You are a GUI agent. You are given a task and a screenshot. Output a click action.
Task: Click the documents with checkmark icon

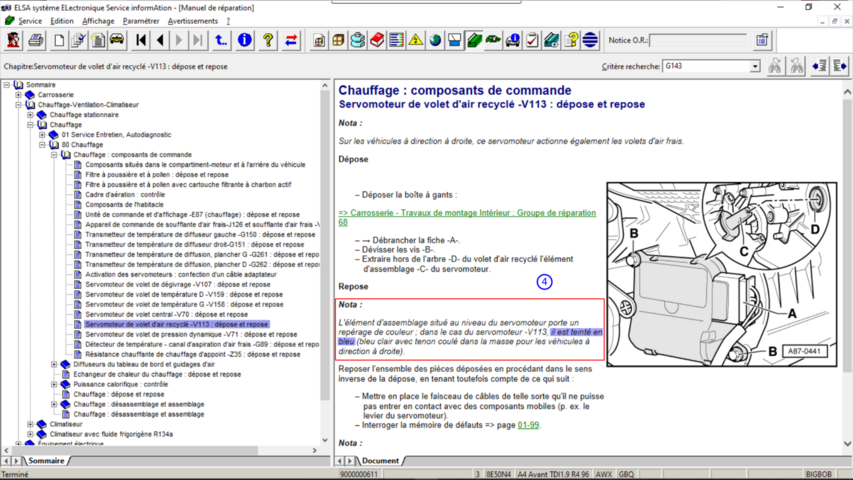78,40
